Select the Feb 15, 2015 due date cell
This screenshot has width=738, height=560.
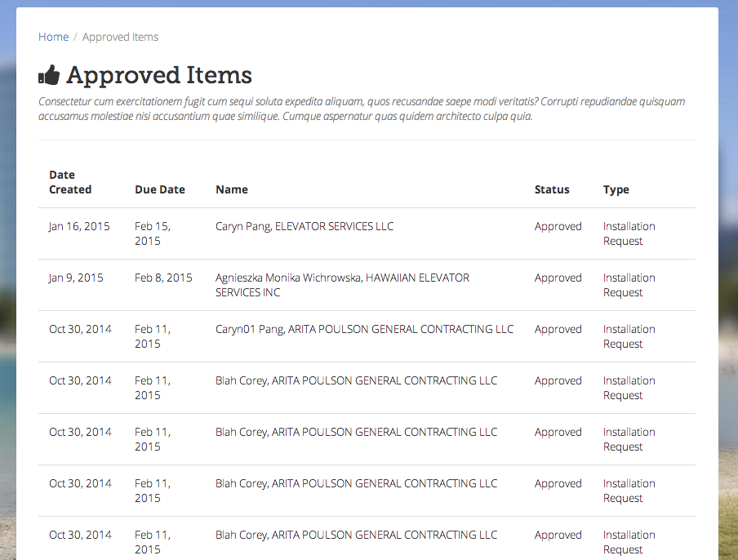(153, 233)
